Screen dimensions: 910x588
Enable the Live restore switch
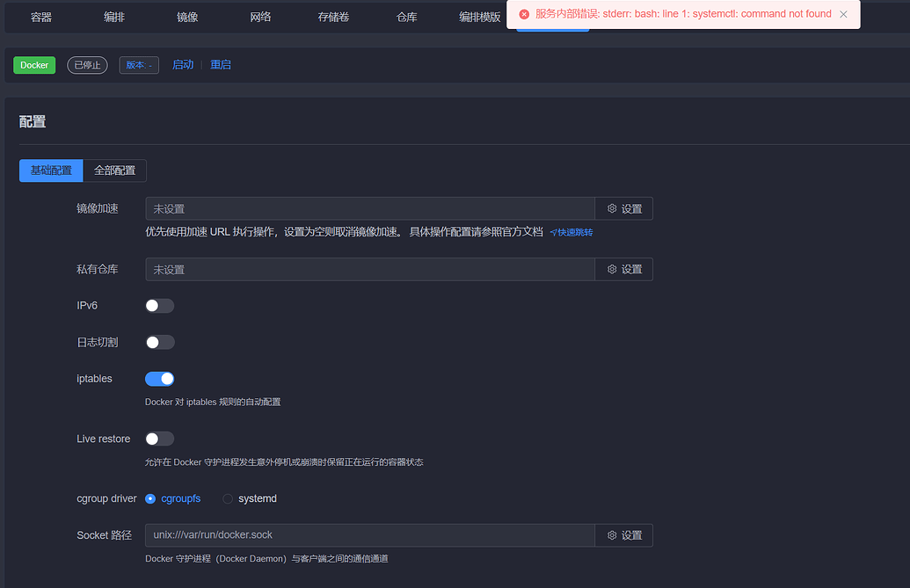click(x=160, y=439)
